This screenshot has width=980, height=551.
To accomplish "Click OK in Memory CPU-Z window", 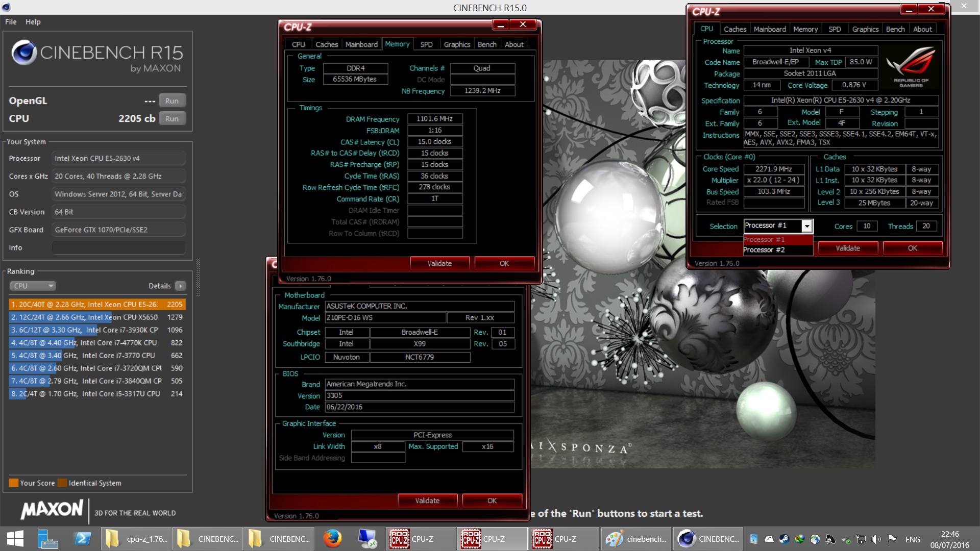I will pyautogui.click(x=504, y=263).
